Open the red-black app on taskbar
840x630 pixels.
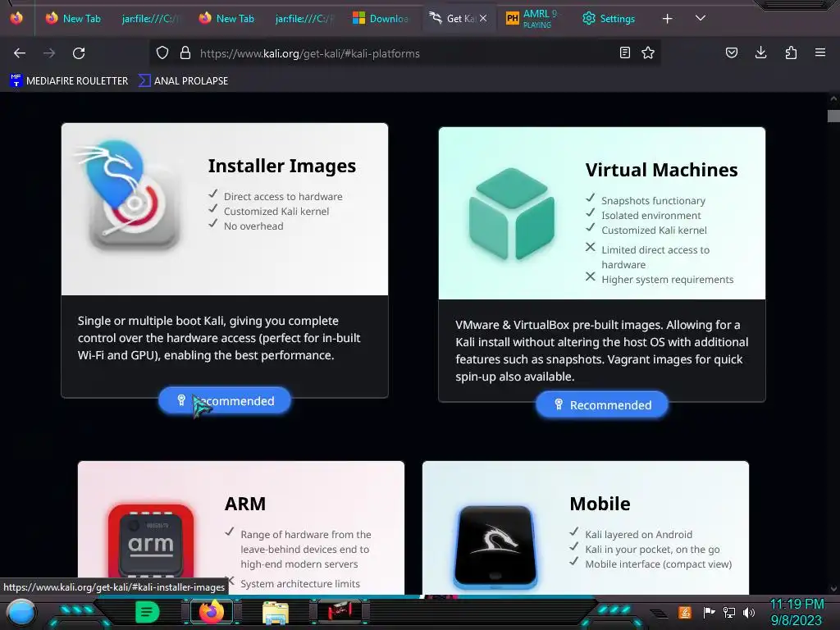[340, 612]
